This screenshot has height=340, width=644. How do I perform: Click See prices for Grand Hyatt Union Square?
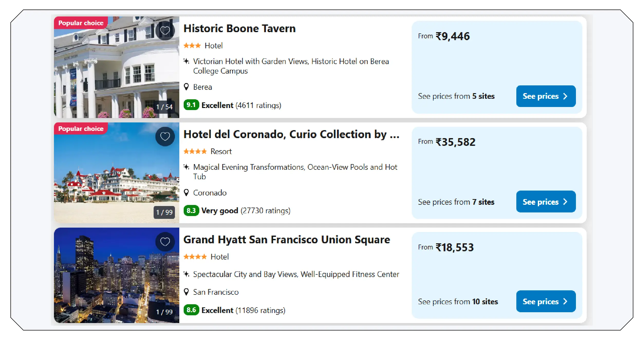click(x=546, y=301)
